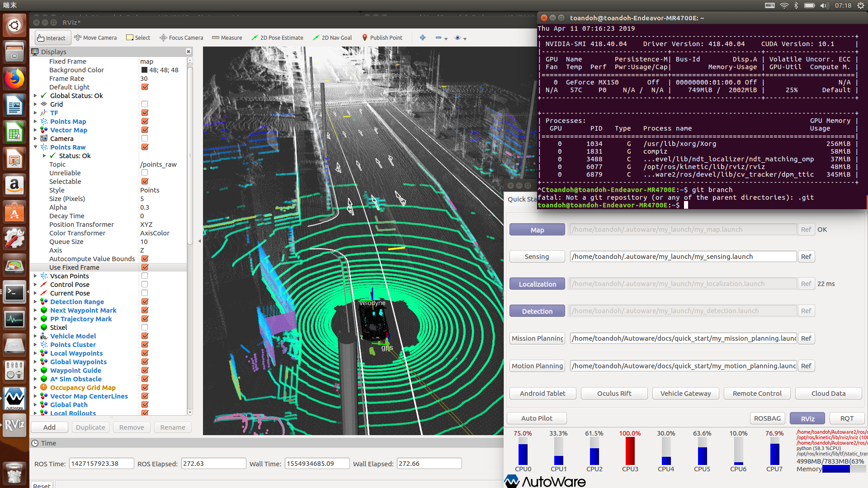The width and height of the screenshot is (868, 488).
Task: Choose the Select tool in RViz
Action: [138, 38]
